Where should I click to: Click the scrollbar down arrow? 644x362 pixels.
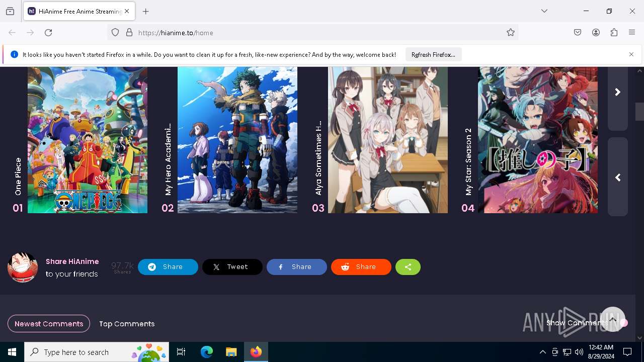pyautogui.click(x=639, y=338)
